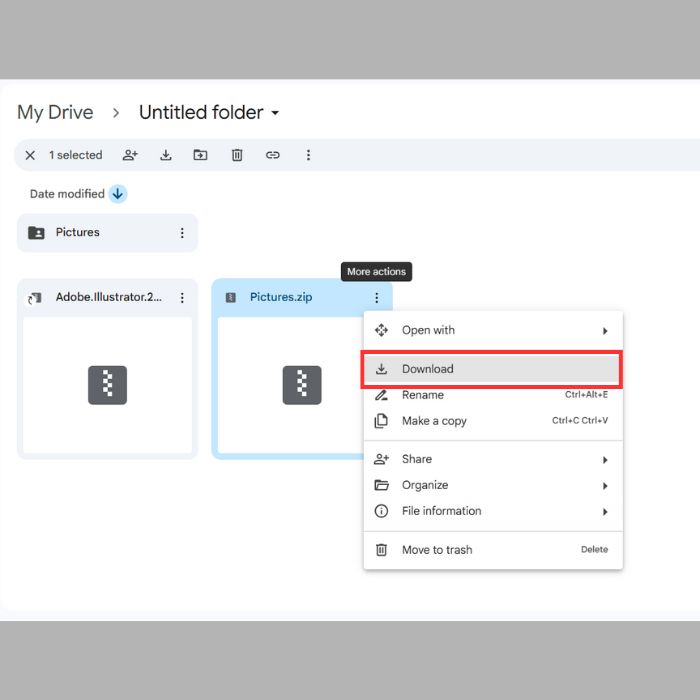Click the Share (add person) toolbar icon
The height and width of the screenshot is (700, 700).
pos(130,155)
